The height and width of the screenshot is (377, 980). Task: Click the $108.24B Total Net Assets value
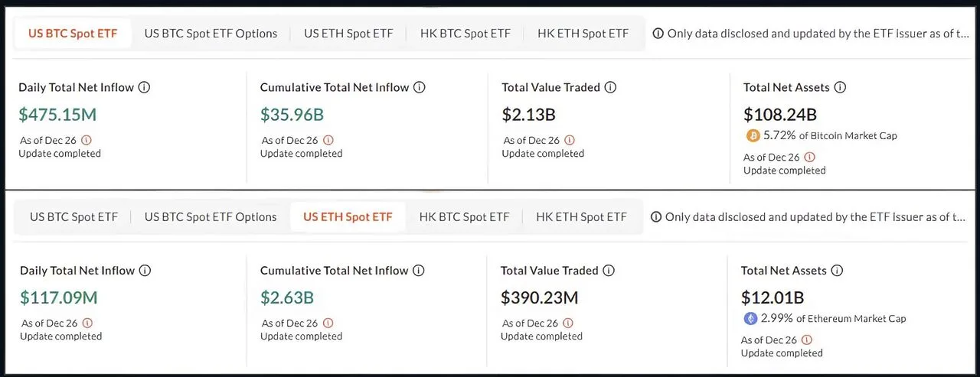coord(780,115)
